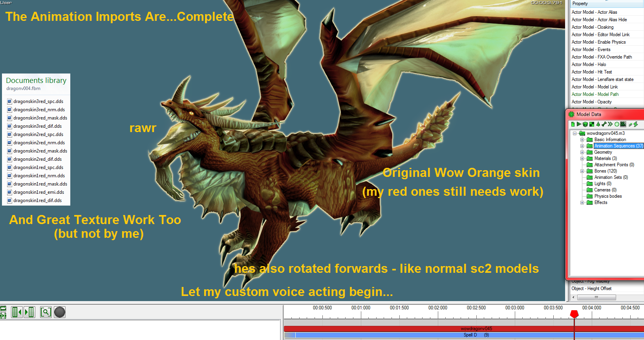Click the gray round record button
The image size is (644, 340).
tap(60, 312)
